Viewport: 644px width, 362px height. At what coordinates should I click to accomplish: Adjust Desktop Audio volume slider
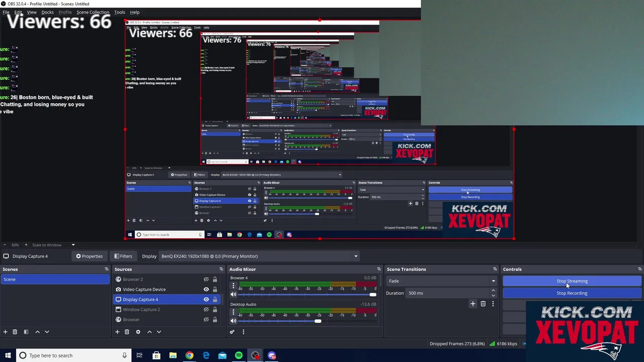[318, 321]
